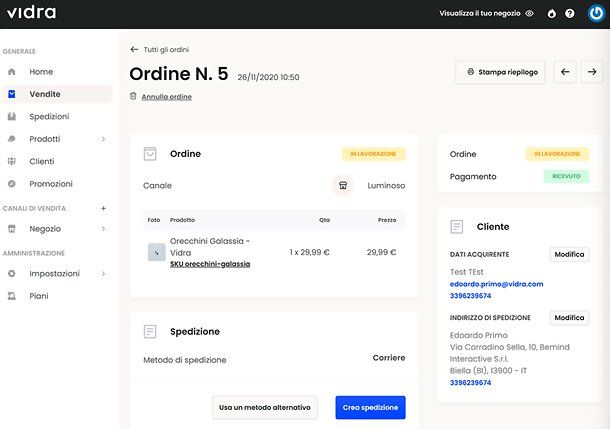
Task: Click the Prodotti sidebar icon
Action: (12, 139)
